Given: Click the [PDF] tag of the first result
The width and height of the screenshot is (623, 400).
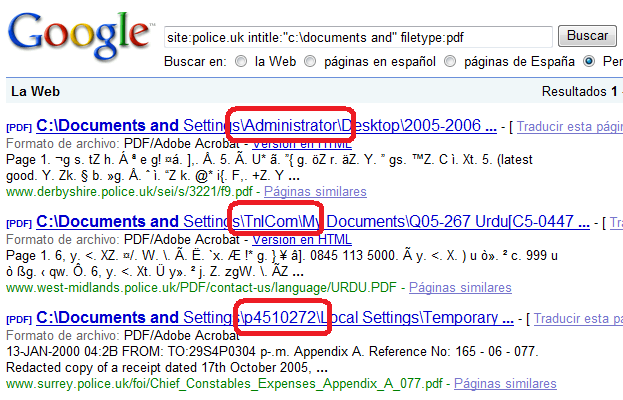Looking at the screenshot, I should click(19, 128).
